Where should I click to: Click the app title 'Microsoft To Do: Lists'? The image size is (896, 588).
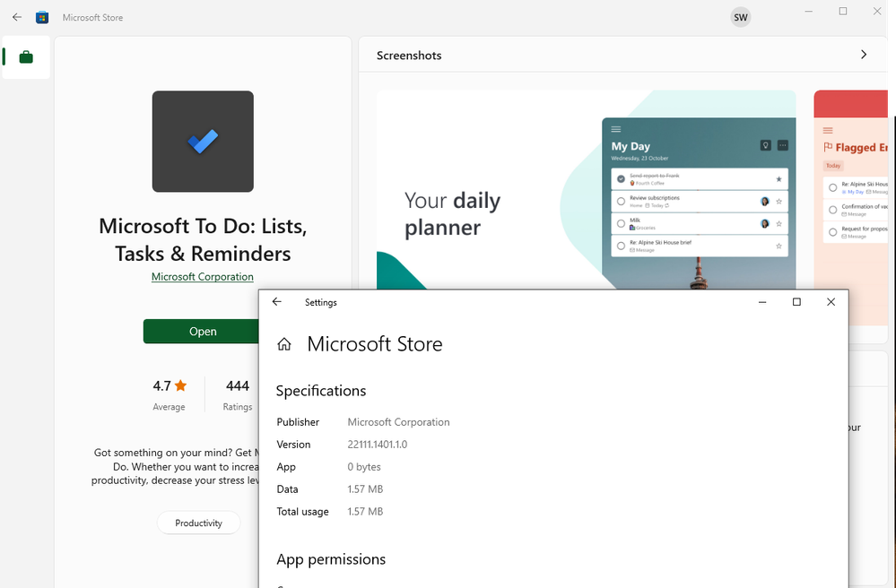tap(203, 239)
